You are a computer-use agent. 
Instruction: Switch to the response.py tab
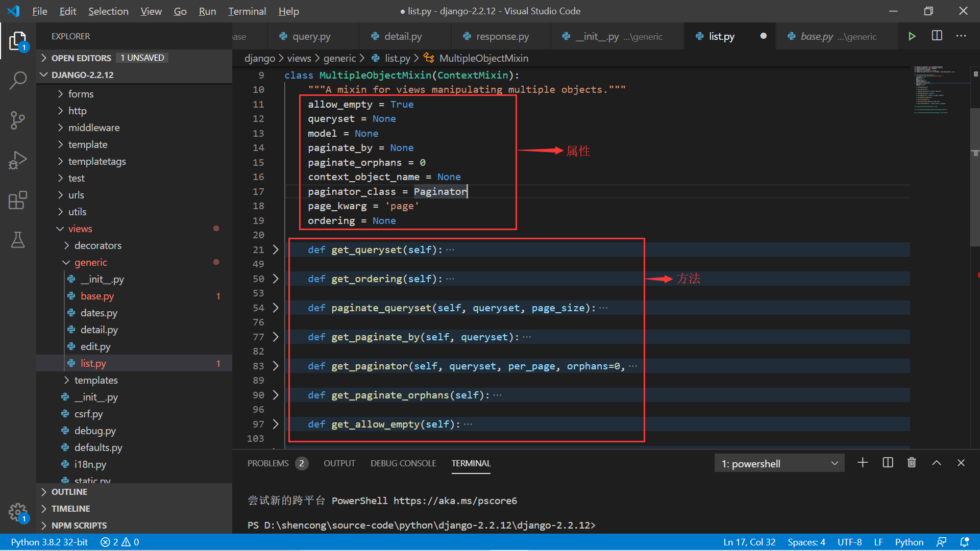click(x=501, y=36)
